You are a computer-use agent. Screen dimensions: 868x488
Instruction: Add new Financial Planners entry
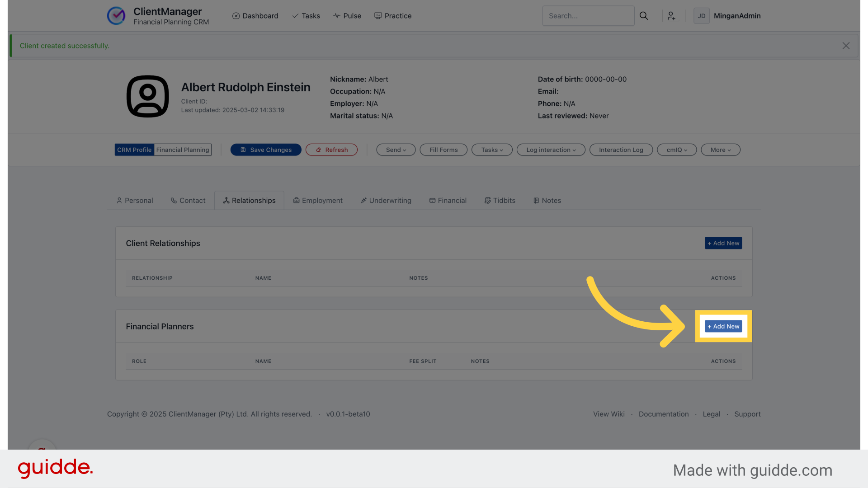(x=723, y=326)
